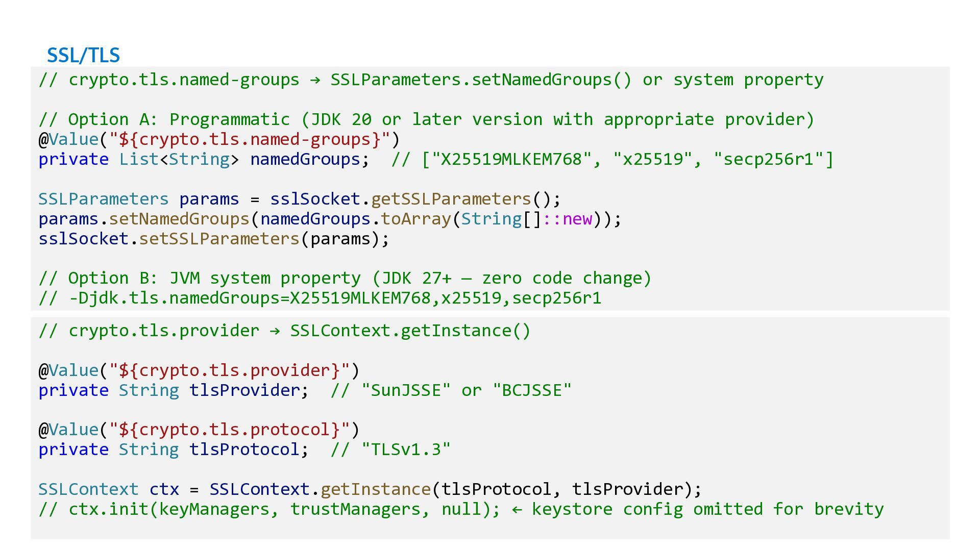Click the @Value crypto.tls.provider annotation string
Viewport: 980px width, 551px height.
(x=229, y=370)
